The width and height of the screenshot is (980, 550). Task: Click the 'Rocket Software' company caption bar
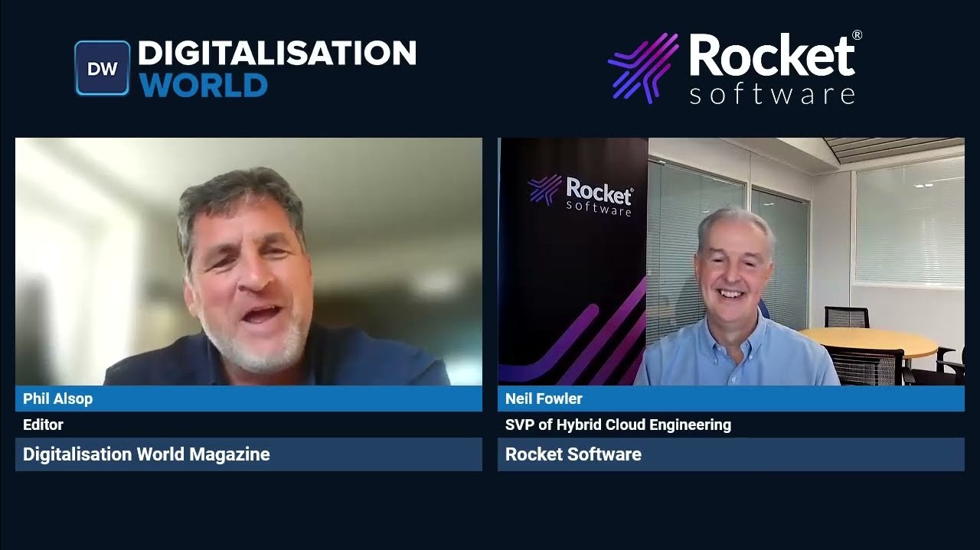click(731, 454)
